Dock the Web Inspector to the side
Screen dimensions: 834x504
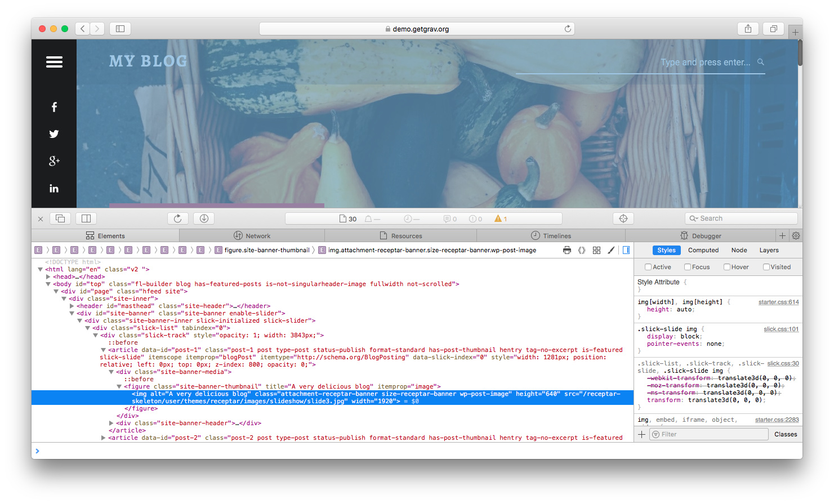pyautogui.click(x=86, y=218)
